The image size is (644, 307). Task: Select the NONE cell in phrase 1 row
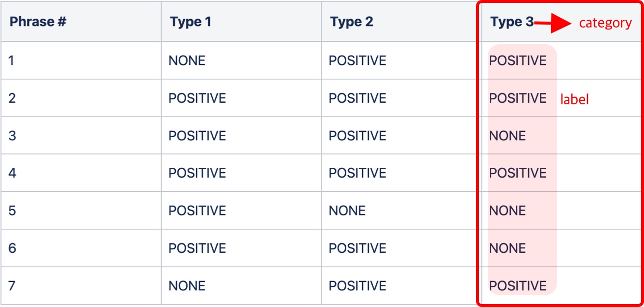tap(187, 61)
